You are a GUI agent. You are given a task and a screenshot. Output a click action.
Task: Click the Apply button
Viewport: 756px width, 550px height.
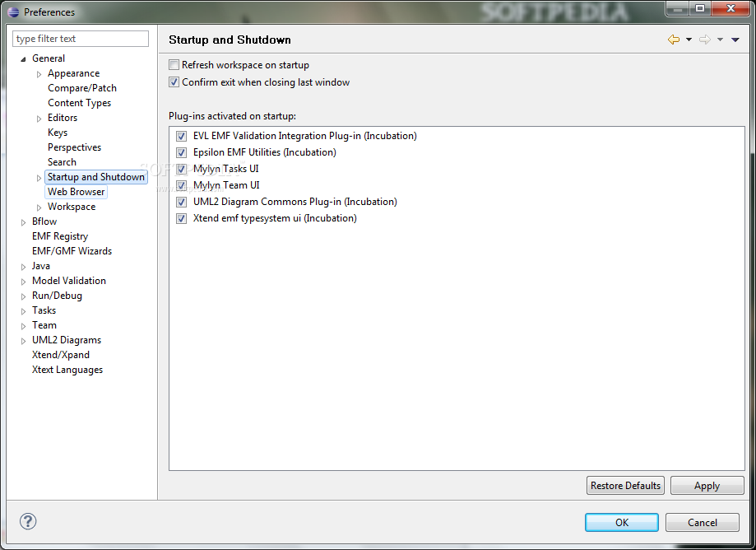pos(707,485)
